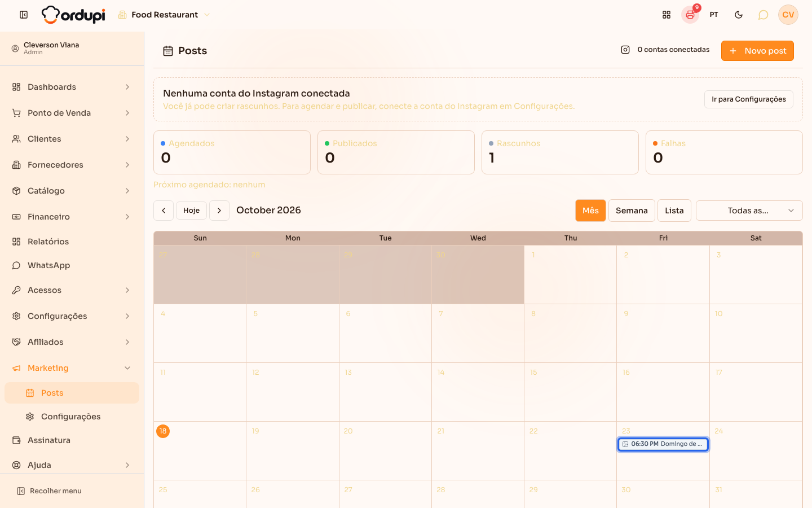Expand the Catálogo menu

(x=72, y=191)
